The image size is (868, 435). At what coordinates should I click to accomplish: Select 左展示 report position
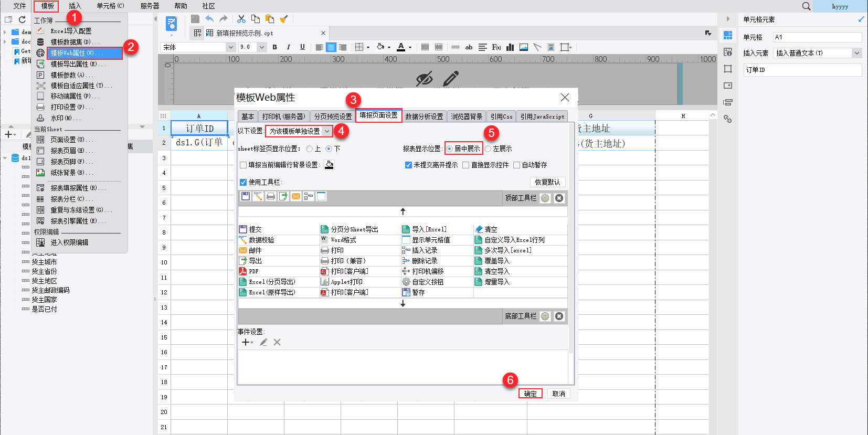tap(488, 149)
